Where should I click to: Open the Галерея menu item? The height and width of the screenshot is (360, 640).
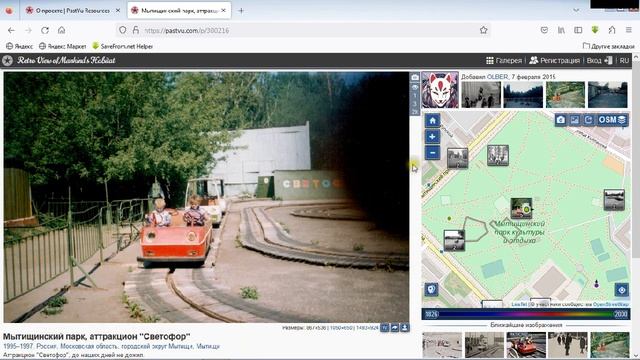(504, 60)
